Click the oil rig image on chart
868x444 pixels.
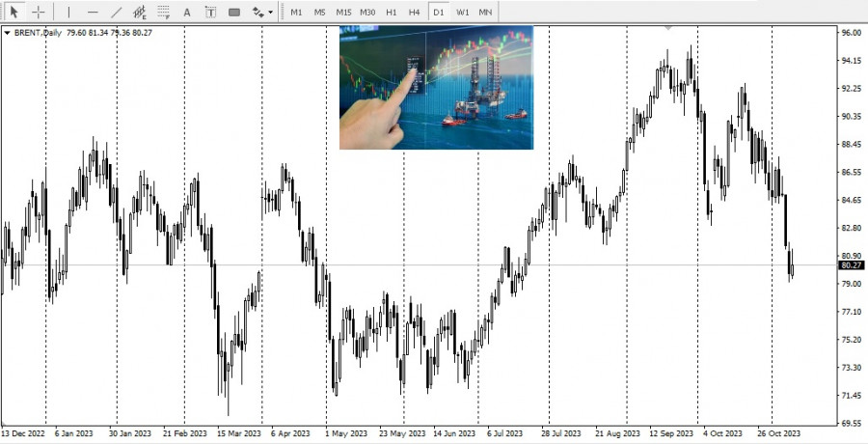pos(436,87)
